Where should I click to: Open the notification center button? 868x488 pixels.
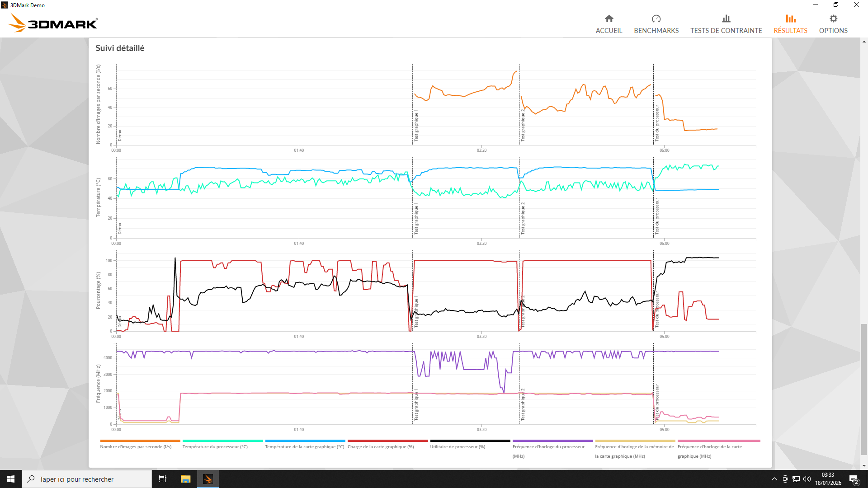click(854, 479)
